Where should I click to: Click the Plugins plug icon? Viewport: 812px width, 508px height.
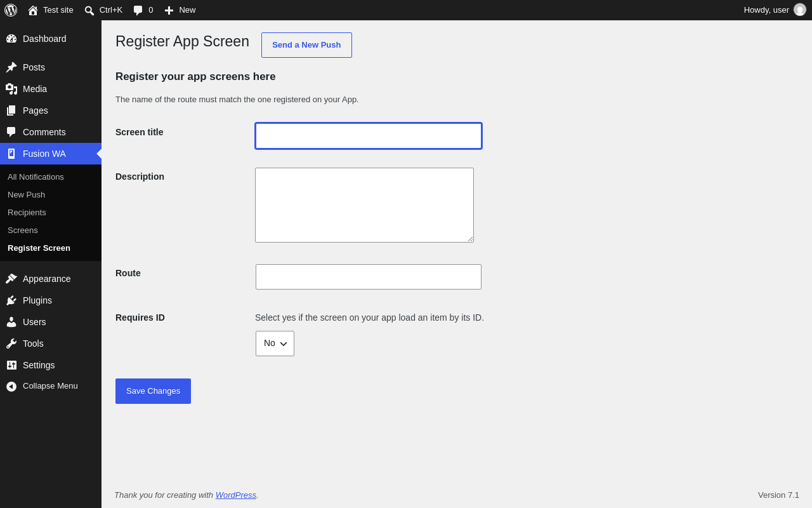[x=11, y=300]
